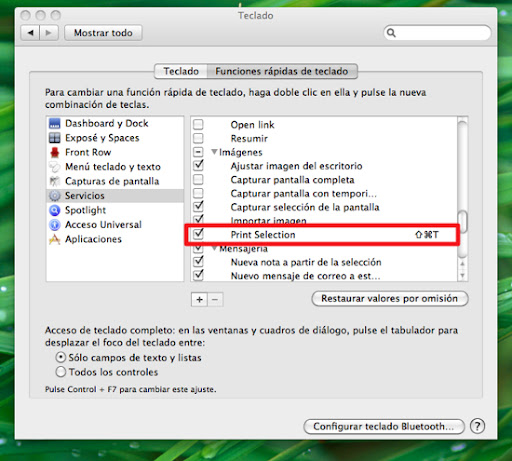Toggle the Imágenes group mixed checkbox

pos(198,152)
